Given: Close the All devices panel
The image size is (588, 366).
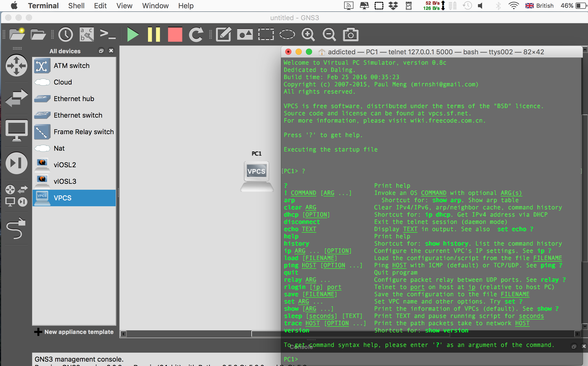Looking at the screenshot, I should click(x=111, y=51).
